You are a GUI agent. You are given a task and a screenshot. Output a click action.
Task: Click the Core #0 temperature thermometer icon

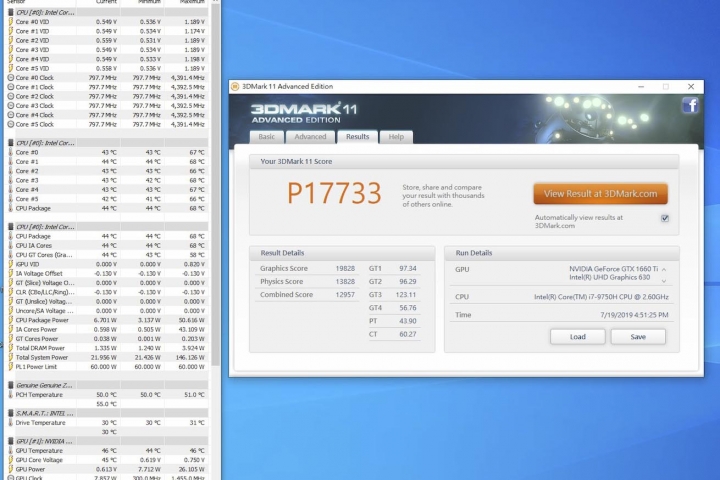coord(11,152)
